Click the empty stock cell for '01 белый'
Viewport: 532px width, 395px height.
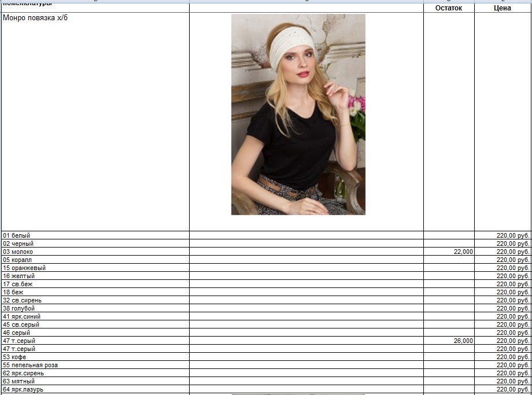coord(449,235)
